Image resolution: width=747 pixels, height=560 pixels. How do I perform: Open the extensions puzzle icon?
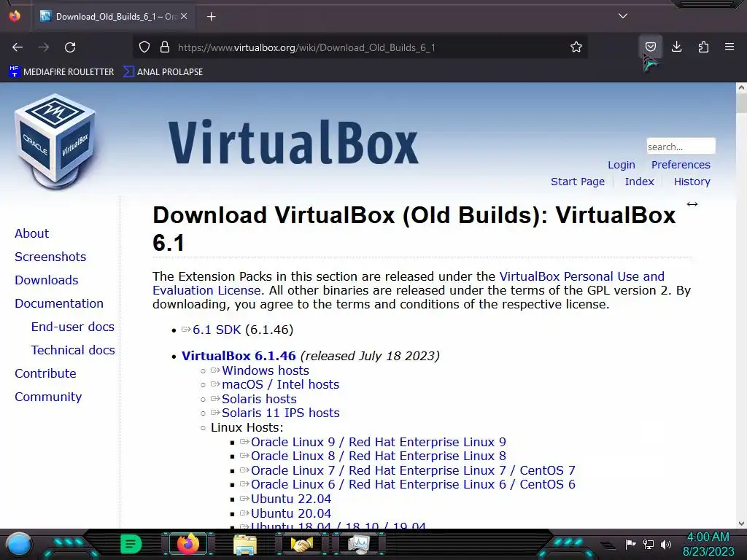(703, 47)
